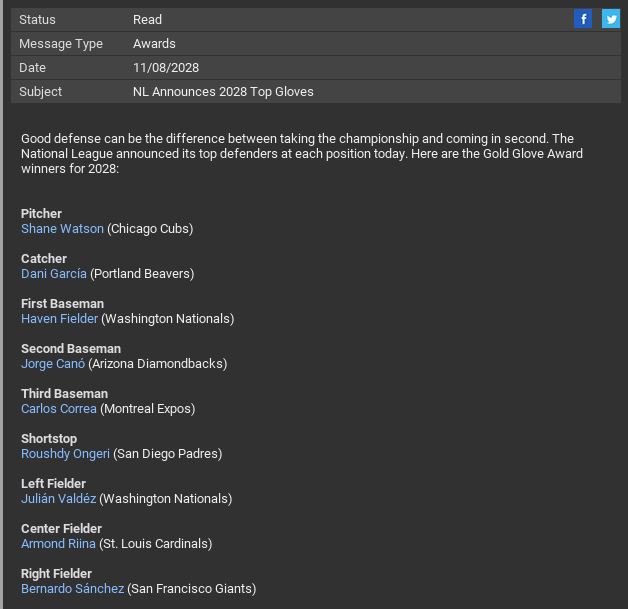The height and width of the screenshot is (609, 628).
Task: View Carlos Correa's profile
Action: tap(59, 409)
